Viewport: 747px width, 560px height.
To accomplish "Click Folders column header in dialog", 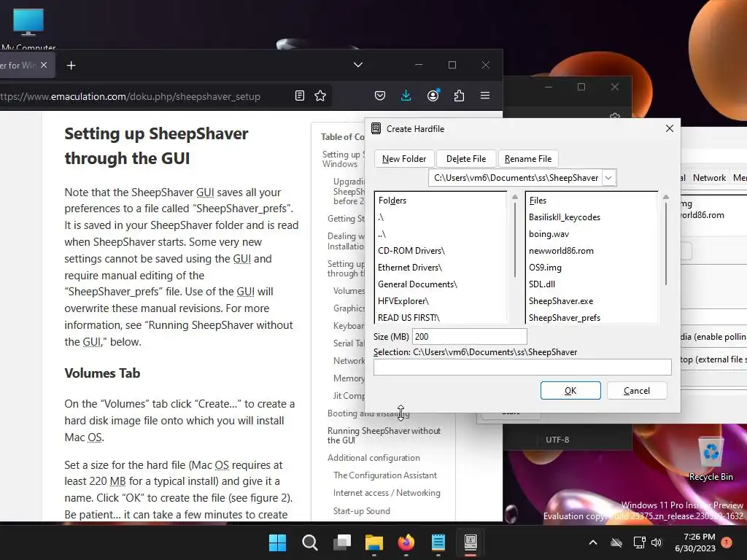I will coord(392,201).
